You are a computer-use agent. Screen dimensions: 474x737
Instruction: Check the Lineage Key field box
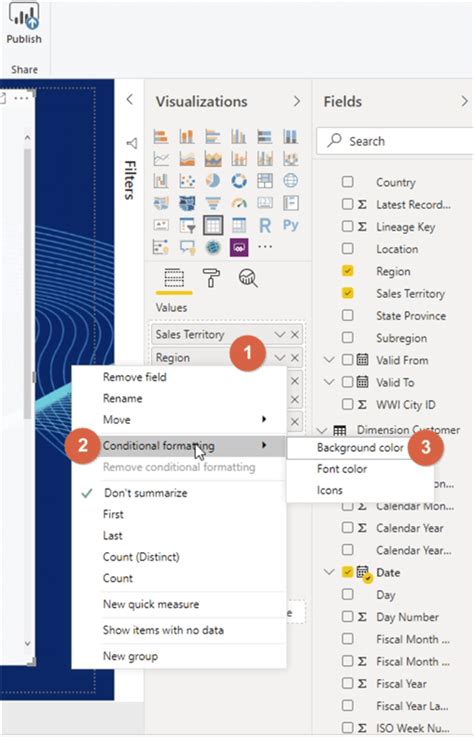[348, 227]
